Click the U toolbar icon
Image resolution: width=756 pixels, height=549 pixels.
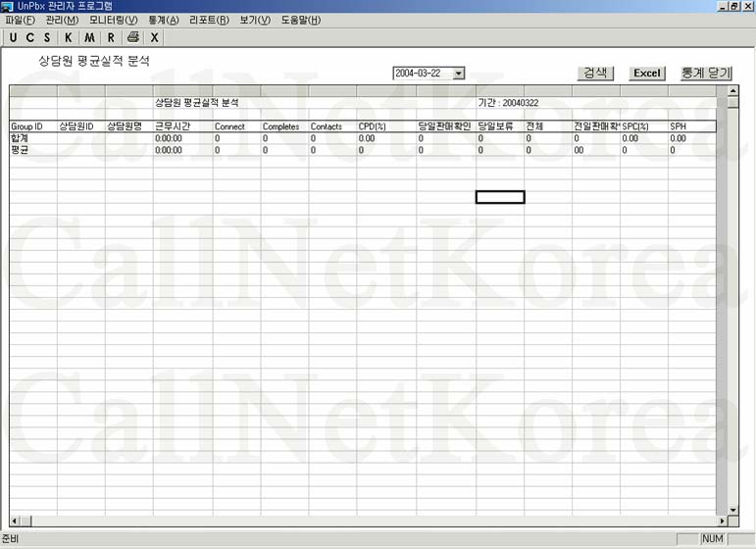[x=14, y=38]
